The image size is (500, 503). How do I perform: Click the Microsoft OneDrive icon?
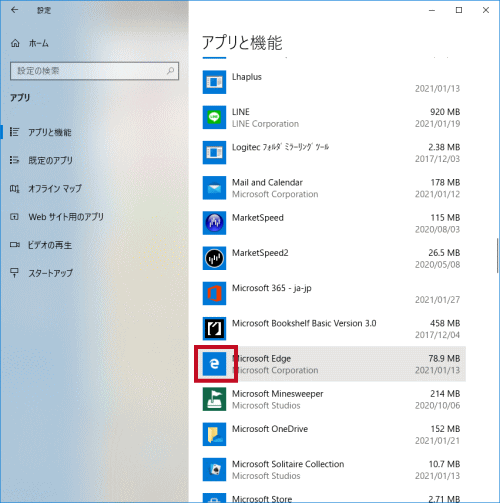tap(214, 434)
